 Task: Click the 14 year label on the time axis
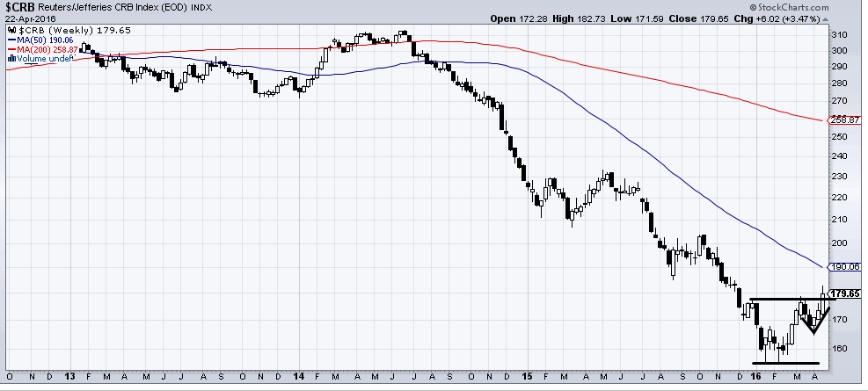[x=299, y=377]
